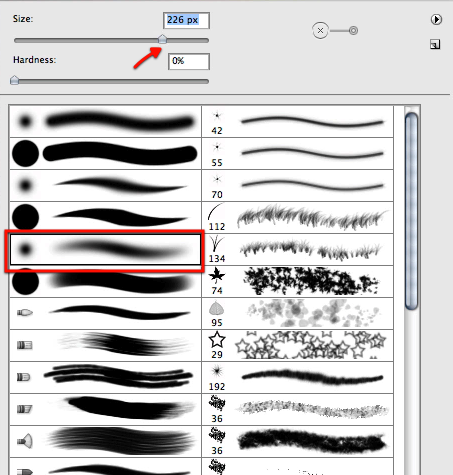Image resolution: width=453 pixels, height=475 pixels.
Task: Click the create new preset icon
Action: 435,44
